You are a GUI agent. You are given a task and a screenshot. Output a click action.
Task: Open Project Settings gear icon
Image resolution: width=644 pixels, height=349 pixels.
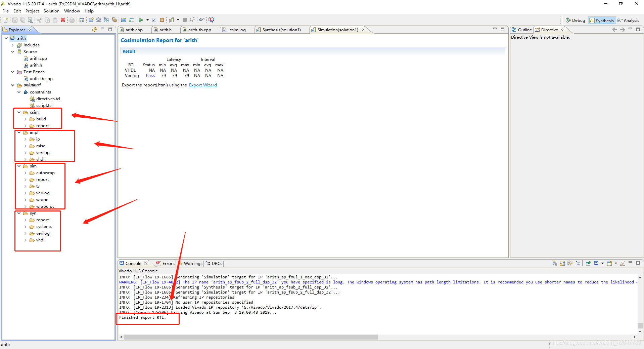point(98,20)
